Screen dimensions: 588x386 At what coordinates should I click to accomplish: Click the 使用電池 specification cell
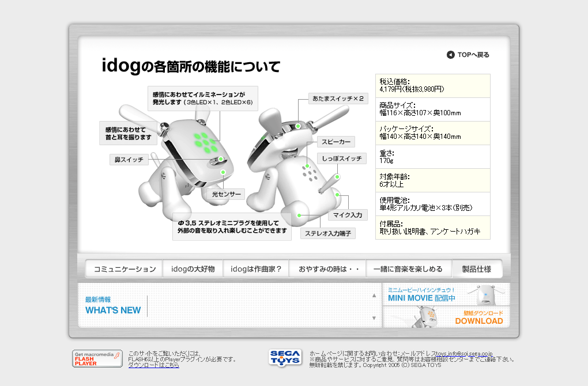[433, 204]
